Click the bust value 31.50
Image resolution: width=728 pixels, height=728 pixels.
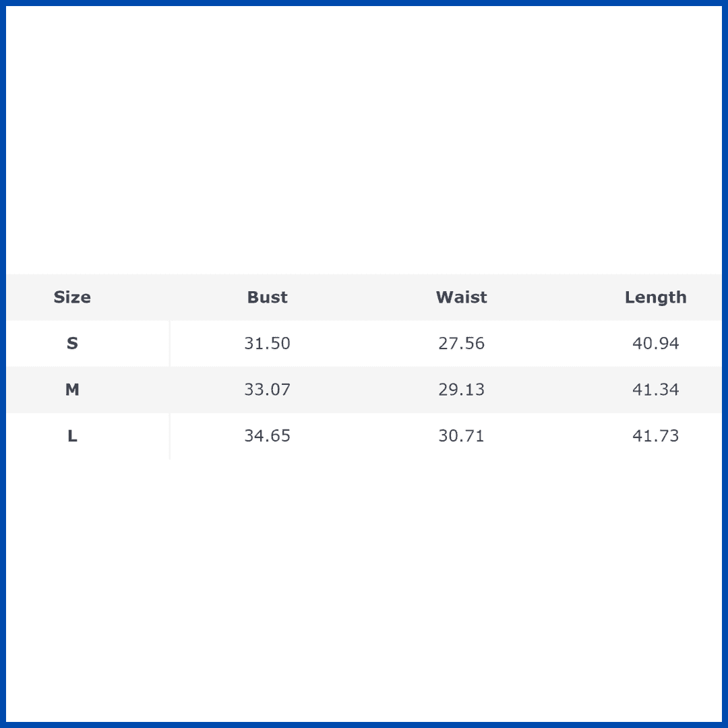pos(267,343)
